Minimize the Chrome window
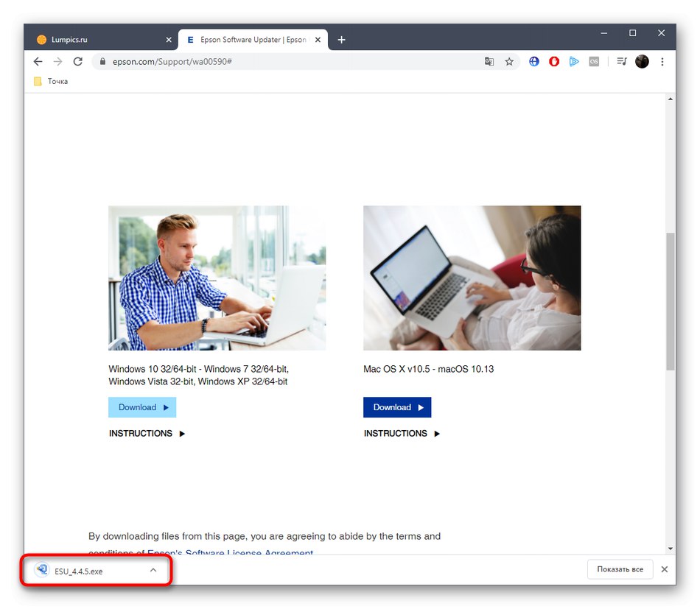This screenshot has width=700, height=609. pyautogui.click(x=604, y=33)
